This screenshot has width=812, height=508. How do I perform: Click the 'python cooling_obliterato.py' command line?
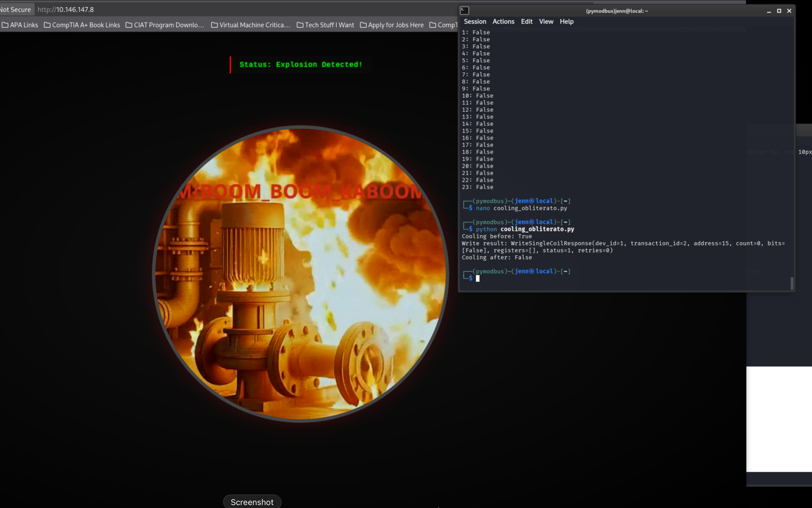pyautogui.click(x=525, y=229)
